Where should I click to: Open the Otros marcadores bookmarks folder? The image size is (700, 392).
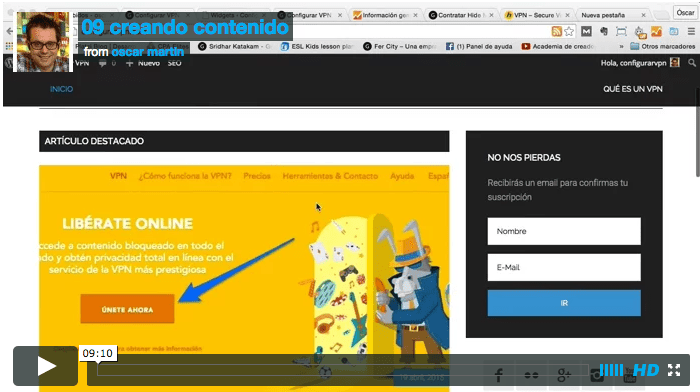pos(662,46)
